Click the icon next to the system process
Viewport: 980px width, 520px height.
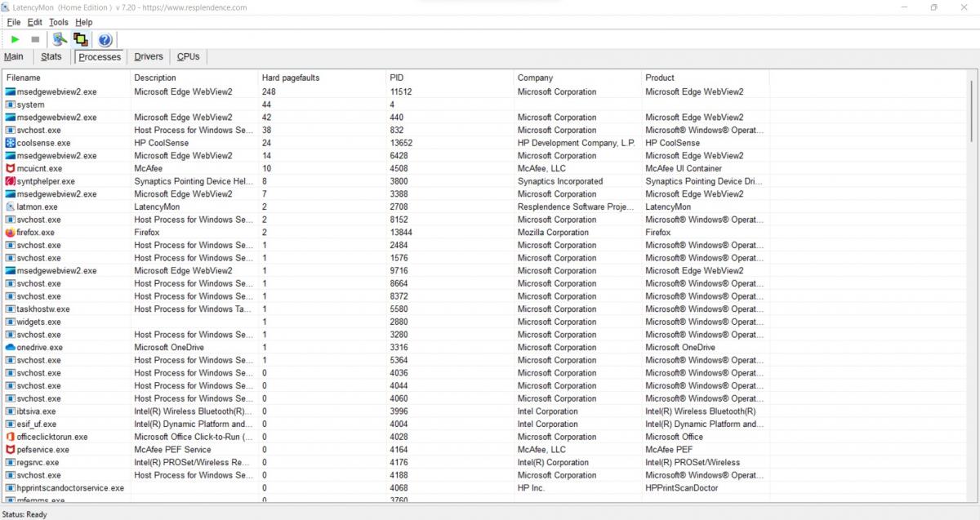click(10, 104)
